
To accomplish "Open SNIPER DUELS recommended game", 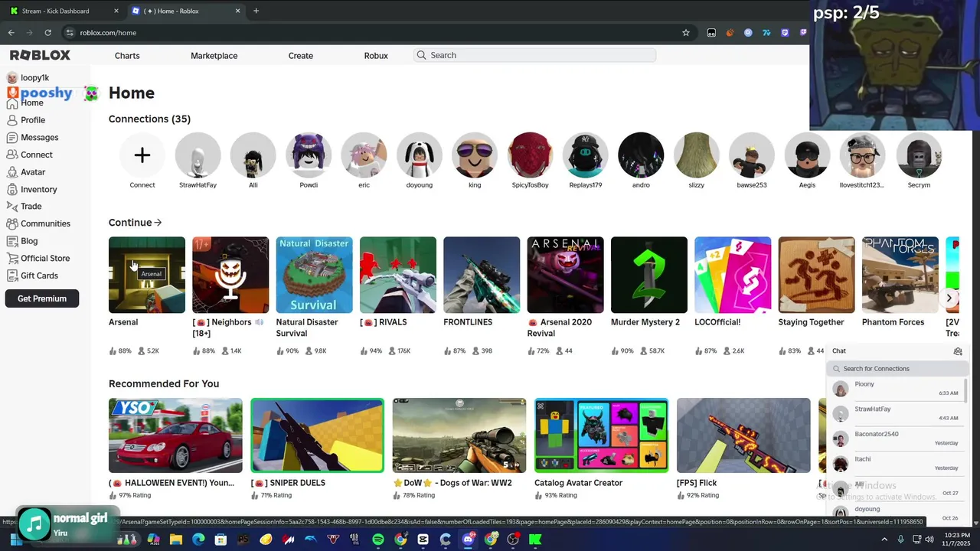I will 318,435.
